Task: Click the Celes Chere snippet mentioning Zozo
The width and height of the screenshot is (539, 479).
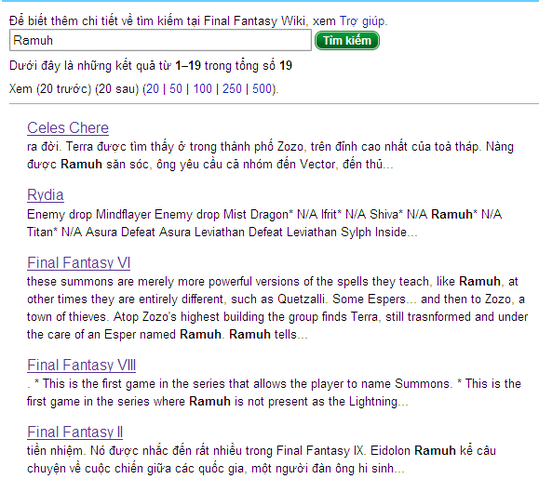Action: coord(270,155)
